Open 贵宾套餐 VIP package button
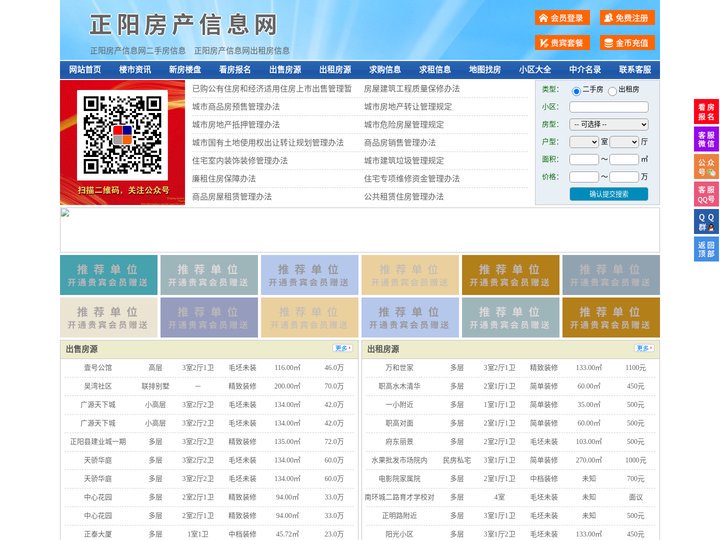Viewport: 720px width, 540px height. tap(562, 43)
